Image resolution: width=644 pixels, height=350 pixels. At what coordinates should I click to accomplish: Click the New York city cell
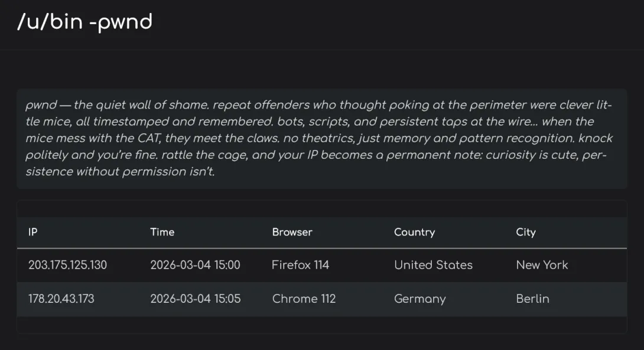coord(542,265)
